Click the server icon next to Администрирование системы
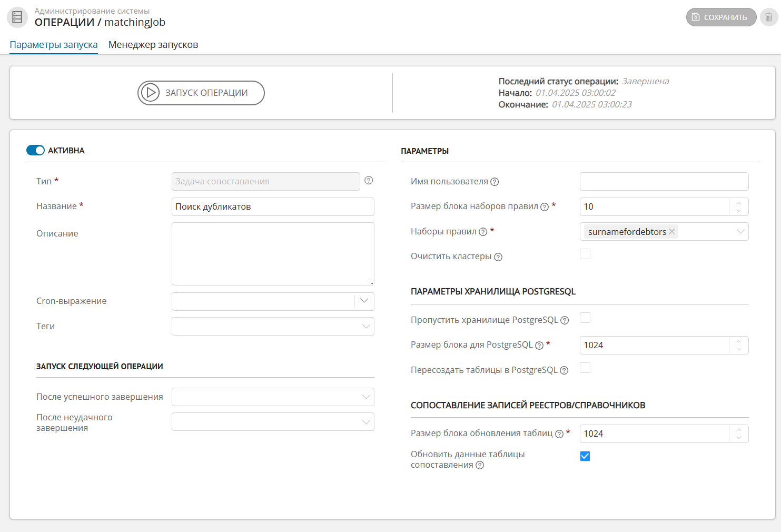 tap(17, 17)
